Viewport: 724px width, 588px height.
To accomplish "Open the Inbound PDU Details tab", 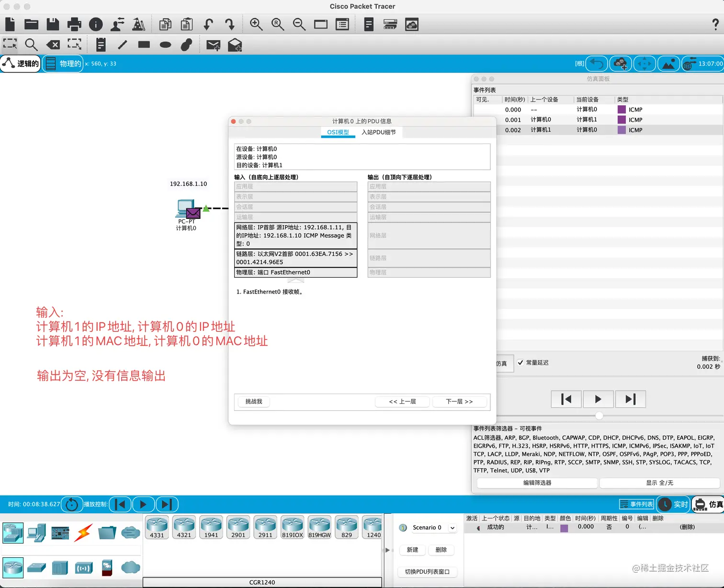I will pyautogui.click(x=379, y=132).
